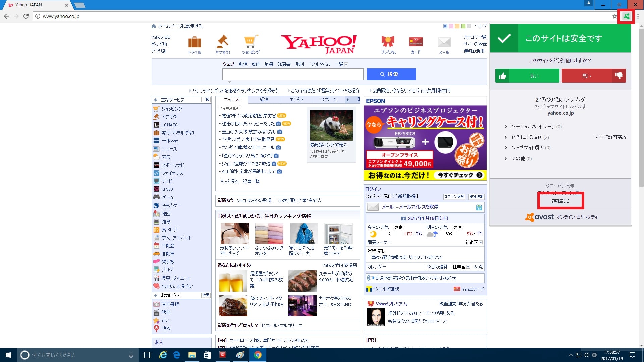Click the browser address bar
The height and width of the screenshot is (362, 644).
click(x=322, y=16)
